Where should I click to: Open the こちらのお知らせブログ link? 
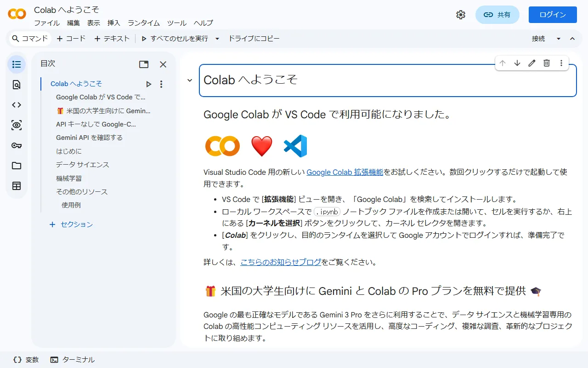point(281,262)
